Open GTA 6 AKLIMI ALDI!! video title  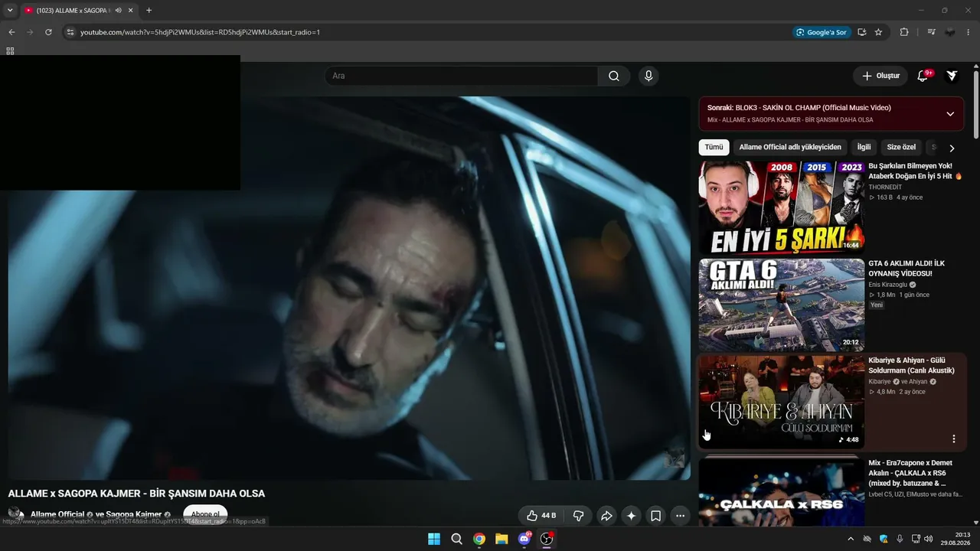coord(906,269)
